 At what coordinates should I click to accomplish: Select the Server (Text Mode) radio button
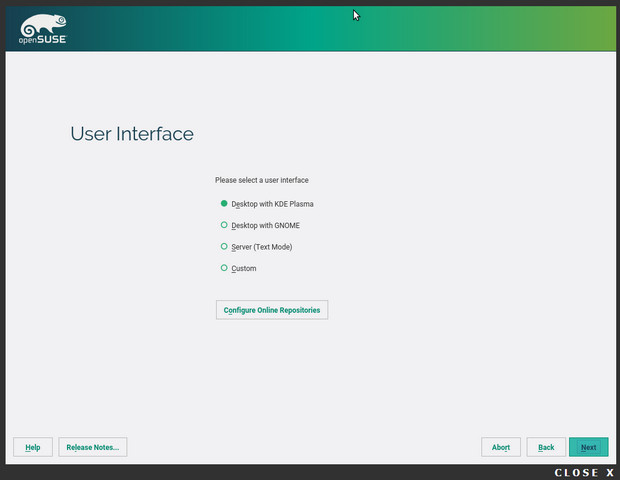224,246
